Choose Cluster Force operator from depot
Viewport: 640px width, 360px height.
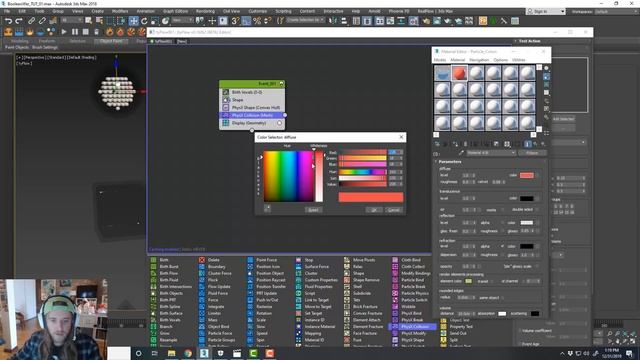tap(216, 273)
